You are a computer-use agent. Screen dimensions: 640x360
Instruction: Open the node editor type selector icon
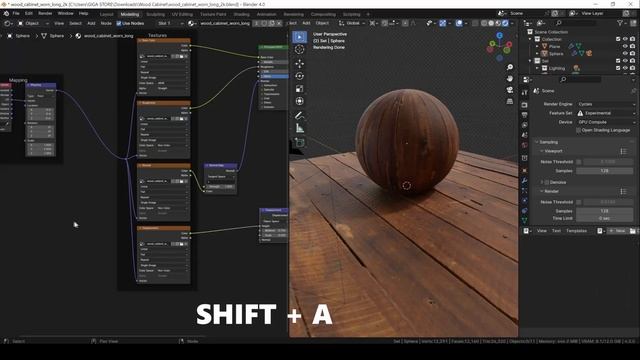(7, 24)
